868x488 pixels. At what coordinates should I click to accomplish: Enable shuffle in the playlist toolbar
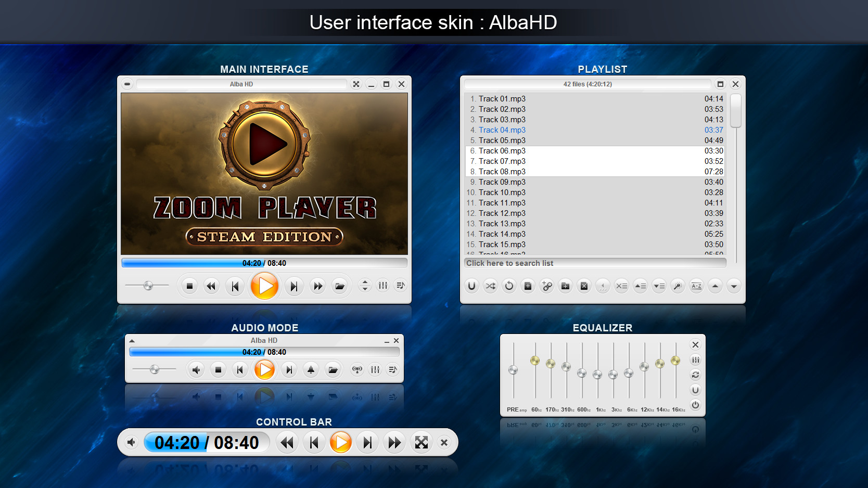tap(490, 286)
